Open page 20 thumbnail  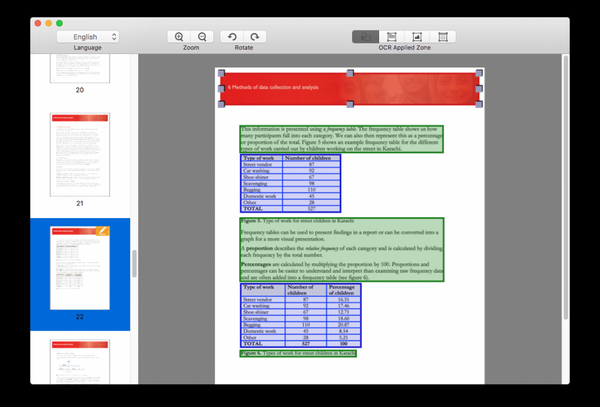click(80, 68)
